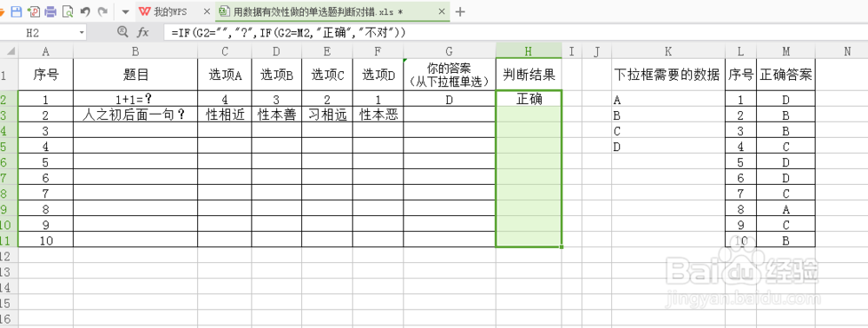Image resolution: width=868 pixels, height=328 pixels.
Task: Click the fill handle of selection H2:H11
Action: coord(562,246)
